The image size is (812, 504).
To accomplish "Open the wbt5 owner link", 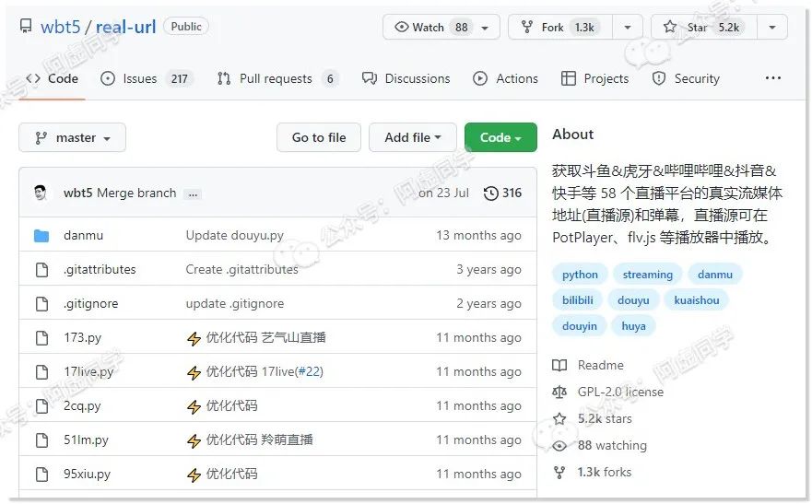I will point(61,27).
